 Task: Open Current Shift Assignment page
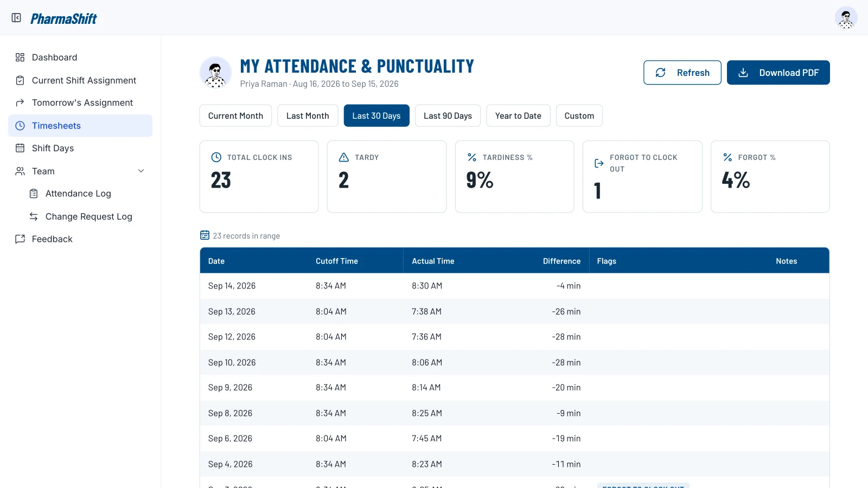80,80
